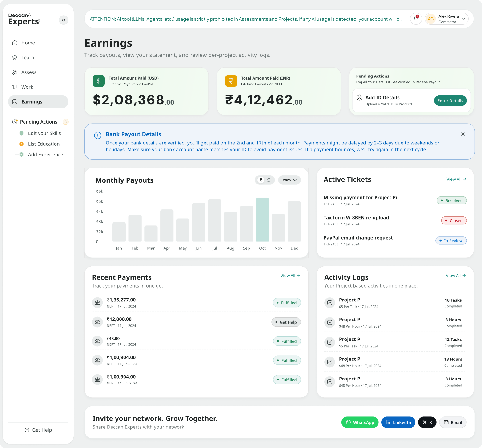Viewport: 482px width, 448px height.
Task: Select the October bar in payouts chart
Action: [x=262, y=220]
